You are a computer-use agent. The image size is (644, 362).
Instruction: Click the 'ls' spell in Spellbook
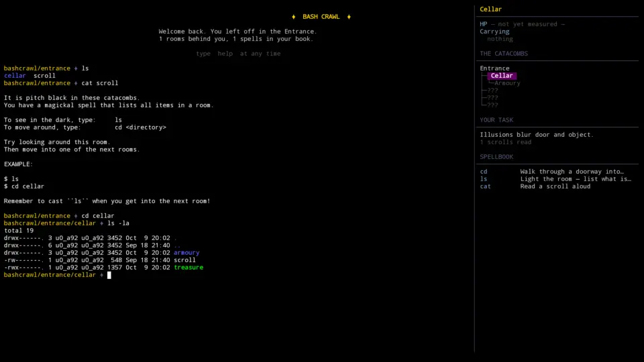484,179
